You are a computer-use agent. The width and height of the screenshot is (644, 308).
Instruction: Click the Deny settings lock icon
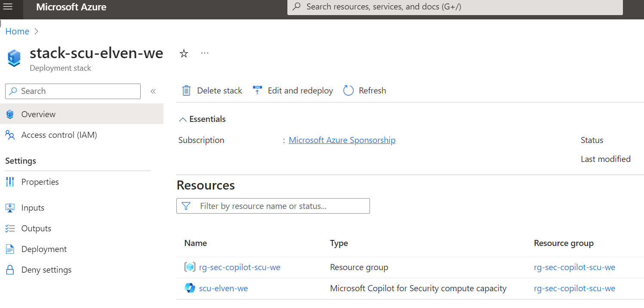click(x=10, y=270)
